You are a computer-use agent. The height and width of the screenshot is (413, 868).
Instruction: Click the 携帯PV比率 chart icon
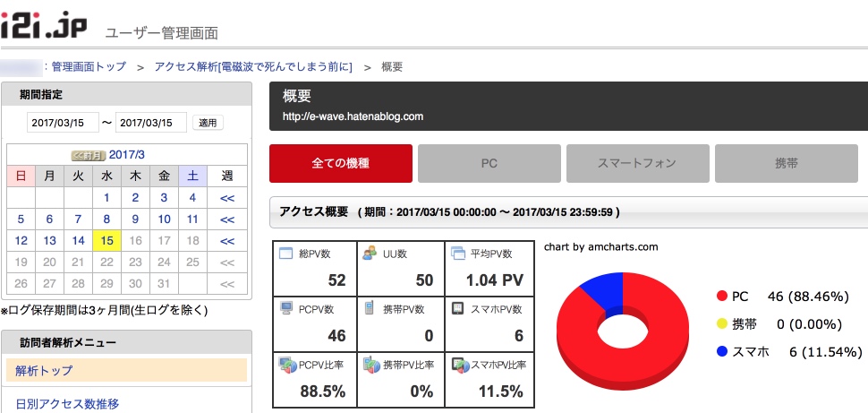click(x=370, y=366)
